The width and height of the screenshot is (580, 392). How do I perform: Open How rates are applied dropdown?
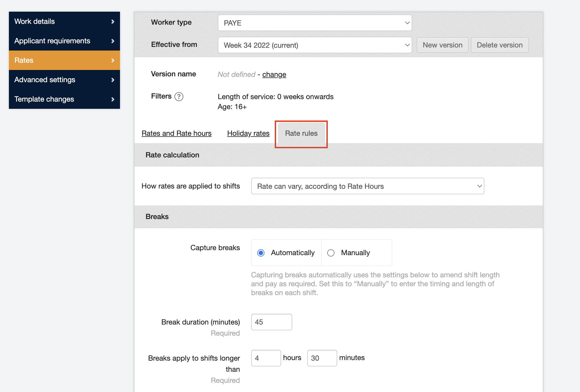[367, 186]
